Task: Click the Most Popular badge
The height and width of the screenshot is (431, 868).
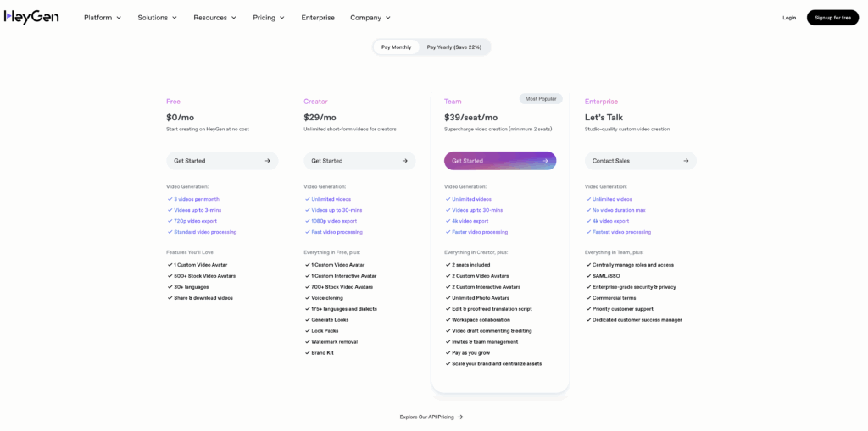Action: point(541,98)
